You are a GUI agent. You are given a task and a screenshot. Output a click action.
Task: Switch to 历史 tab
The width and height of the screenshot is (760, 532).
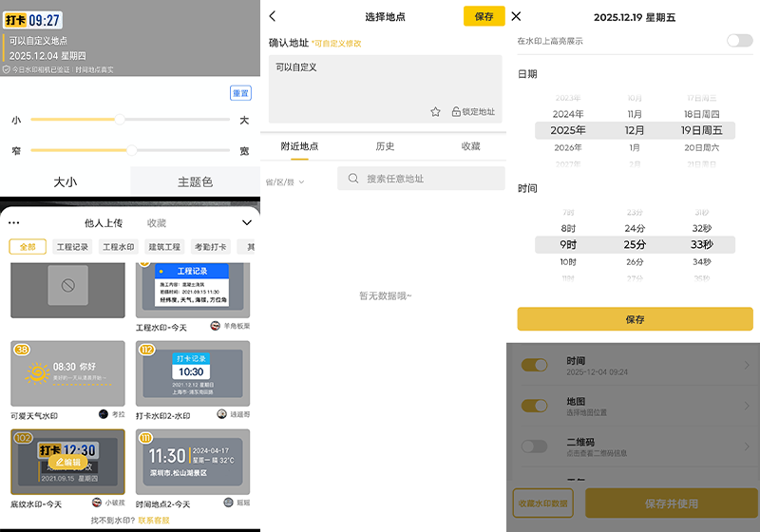[x=385, y=146]
